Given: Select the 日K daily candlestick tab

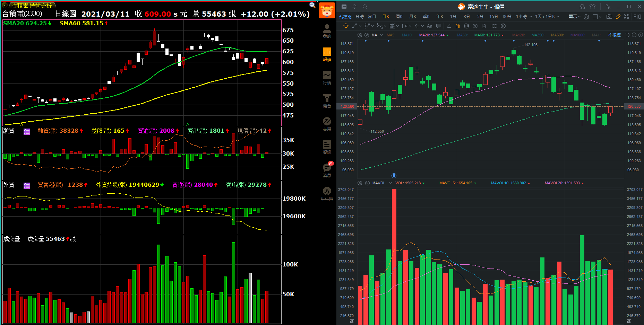Looking at the screenshot, I should (x=386, y=17).
